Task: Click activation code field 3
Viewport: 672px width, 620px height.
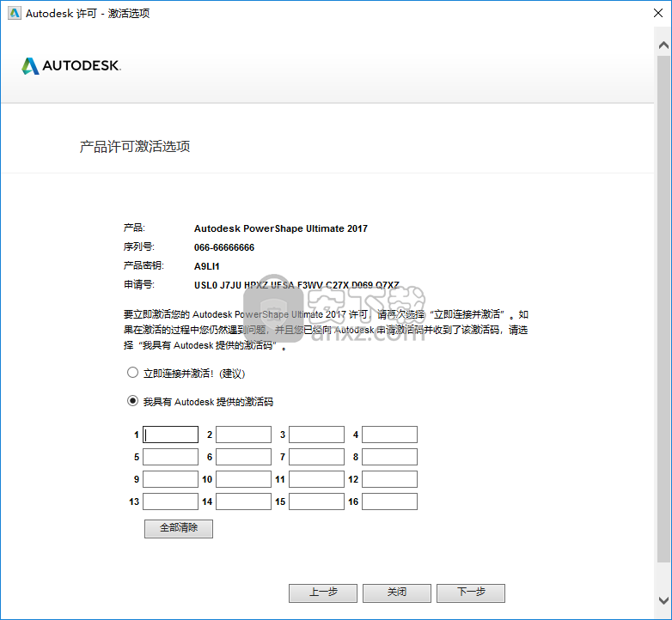Action: [x=317, y=435]
